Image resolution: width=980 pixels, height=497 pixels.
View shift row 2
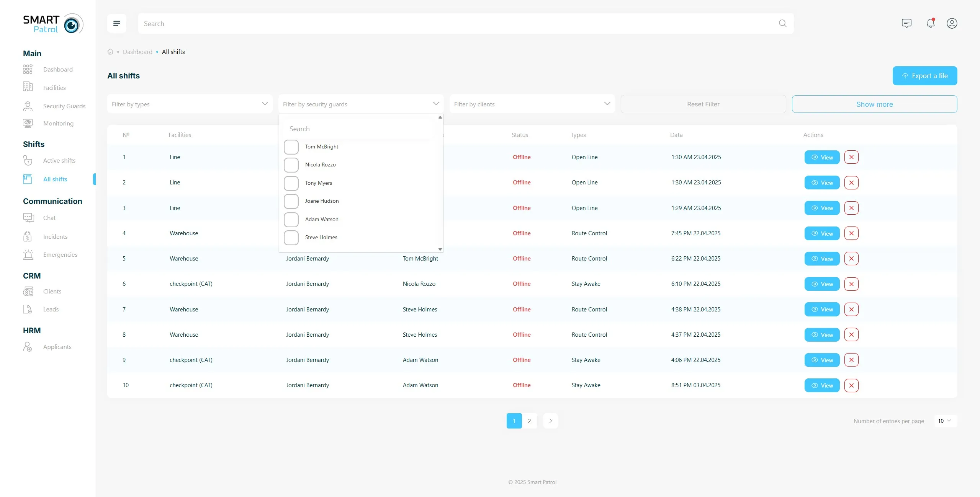822,183
